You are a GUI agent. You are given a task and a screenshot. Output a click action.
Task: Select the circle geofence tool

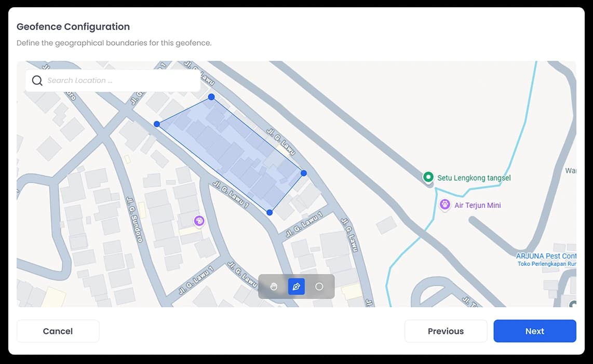click(x=319, y=287)
